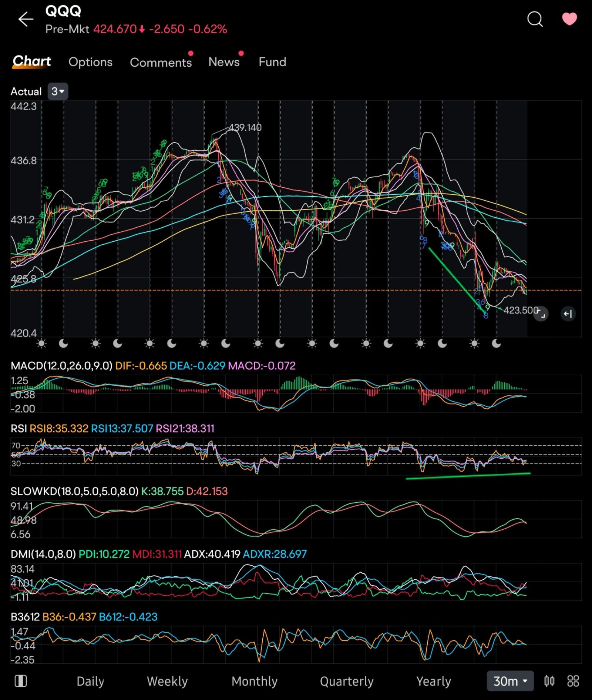Select the Yearly timeframe
The height and width of the screenshot is (700, 592).
pos(434,681)
